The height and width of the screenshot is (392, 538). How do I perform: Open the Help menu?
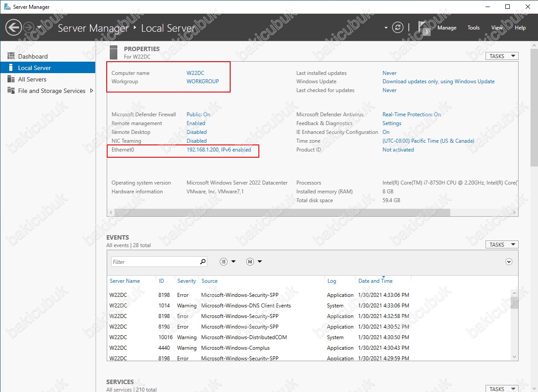click(520, 28)
